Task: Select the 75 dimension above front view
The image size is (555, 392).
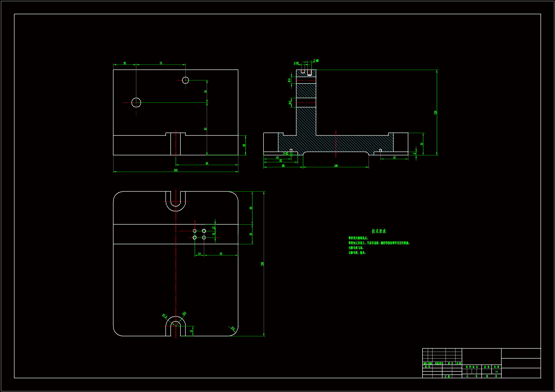Action: (161, 63)
